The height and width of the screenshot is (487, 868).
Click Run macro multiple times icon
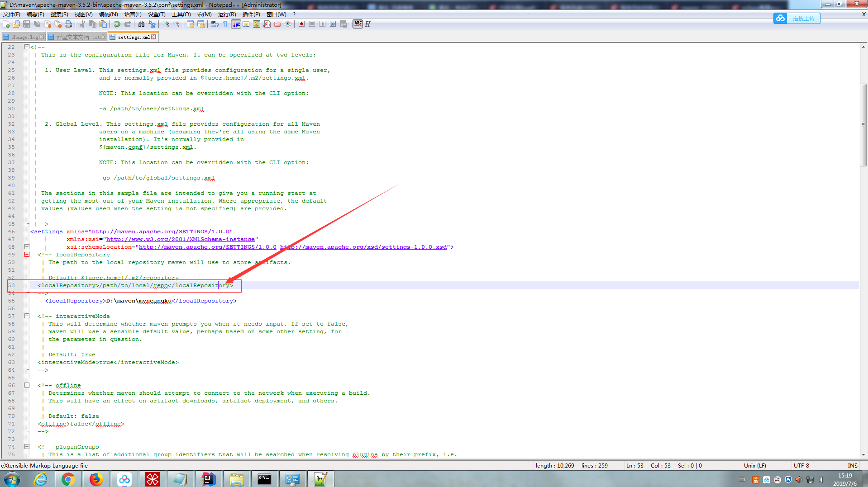333,24
